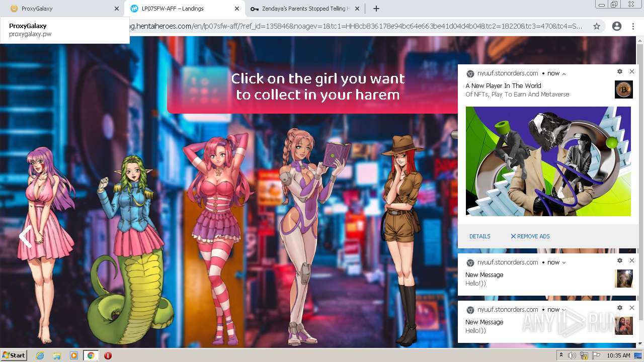Click the bitcoin icon in NFT notification
Image resolution: width=644 pixels, height=362 pixels.
[x=624, y=89]
